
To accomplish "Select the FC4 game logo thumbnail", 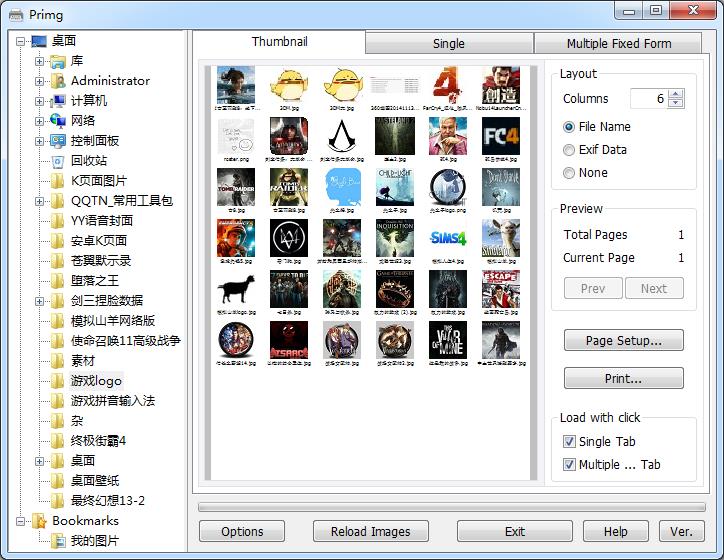I will click(501, 136).
